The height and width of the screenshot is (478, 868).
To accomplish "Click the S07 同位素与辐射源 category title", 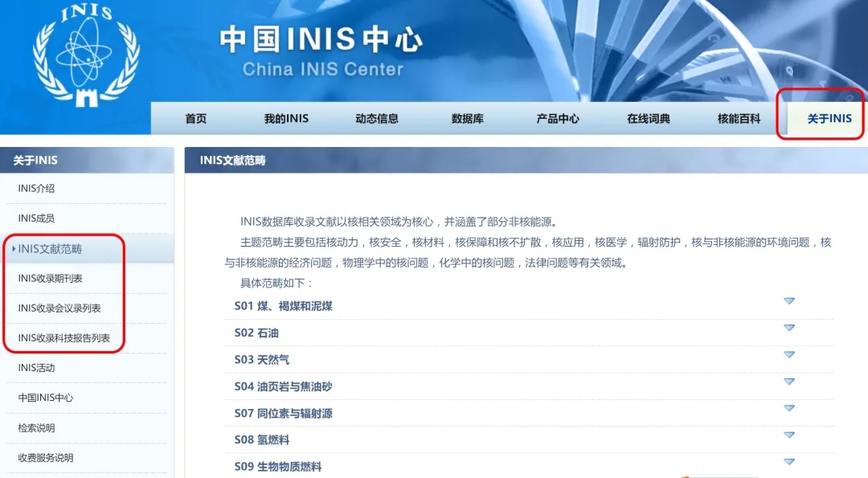I will (x=283, y=413).
